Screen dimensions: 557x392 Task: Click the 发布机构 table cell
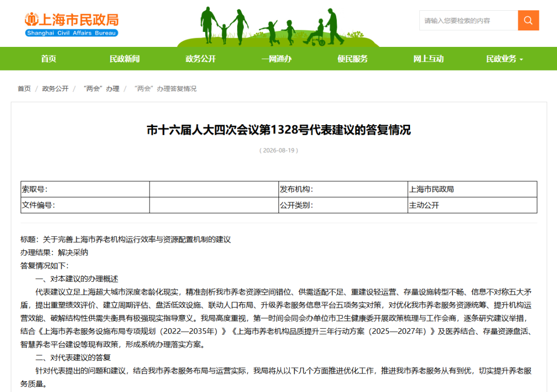coord(343,189)
